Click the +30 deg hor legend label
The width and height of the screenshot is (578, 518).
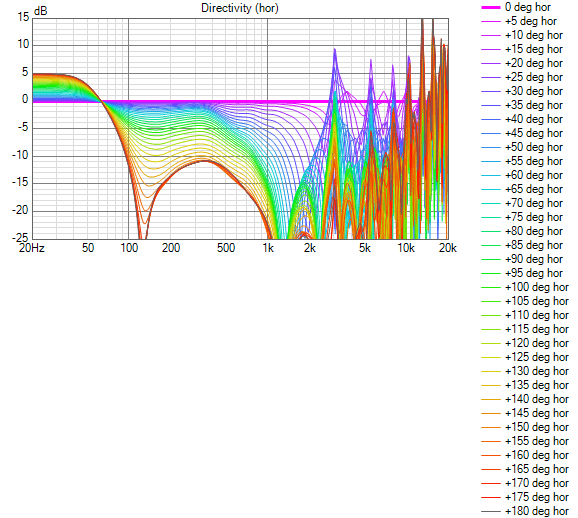[x=534, y=91]
